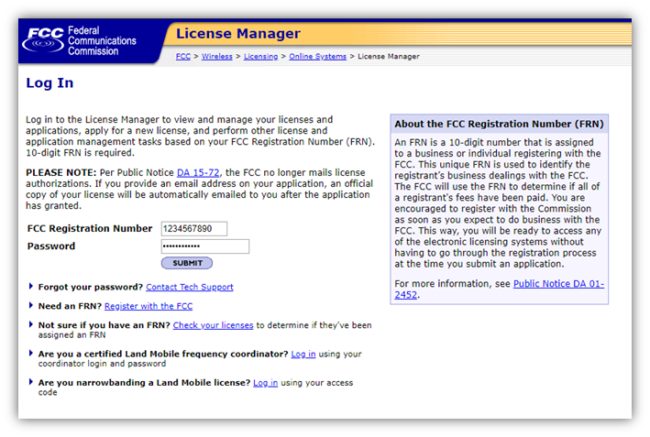
Task: Navigate to Online Systems breadcrumb
Action: click(318, 57)
